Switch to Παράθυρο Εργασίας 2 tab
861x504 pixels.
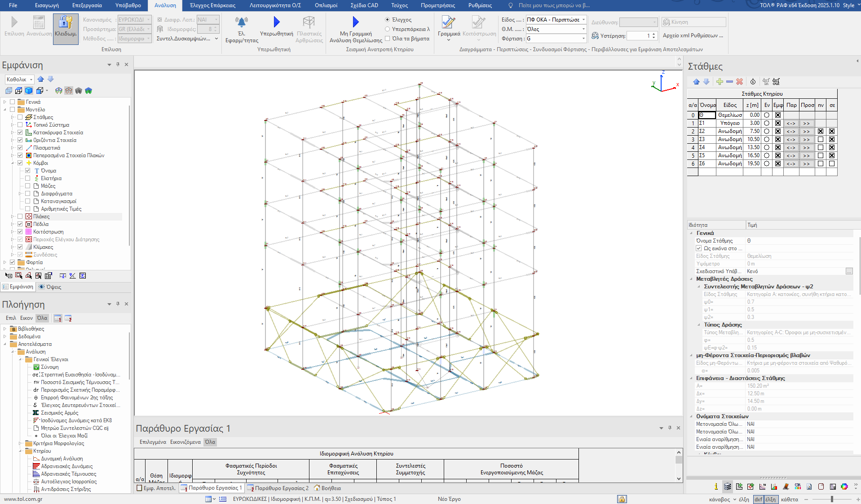pyautogui.click(x=278, y=488)
